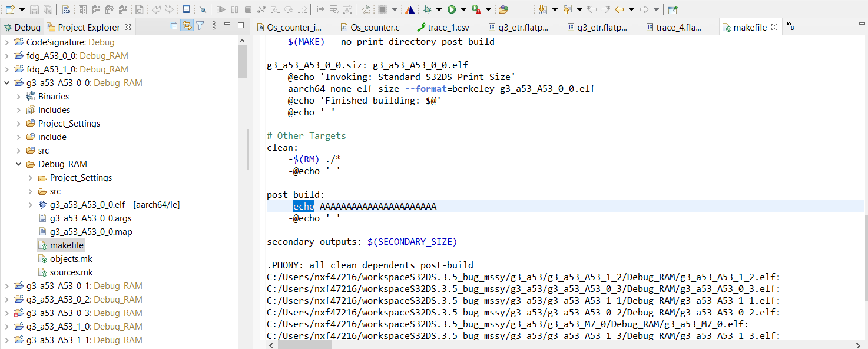Expand the g3_a53_A53_0_3 project
The width and height of the screenshot is (868, 349).
pos(6,313)
